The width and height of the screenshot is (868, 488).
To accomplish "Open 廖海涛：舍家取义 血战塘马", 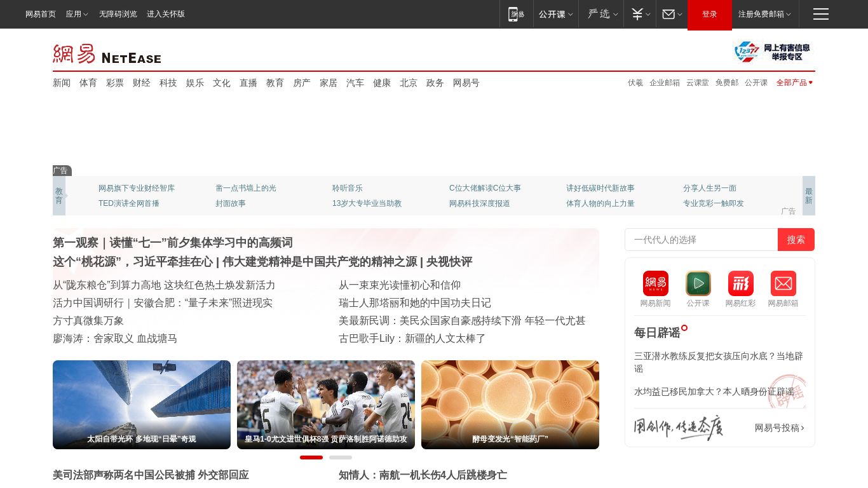I will click(x=115, y=339).
